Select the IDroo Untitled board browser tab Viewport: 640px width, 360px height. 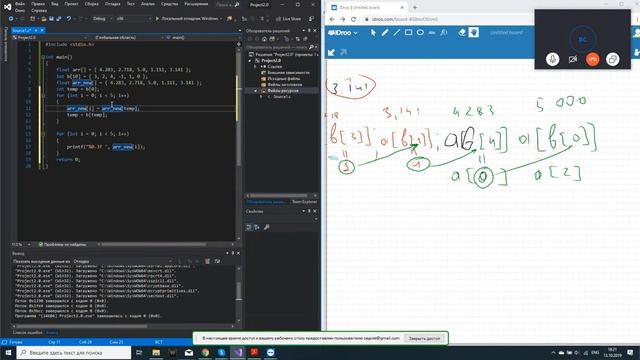[x=367, y=7]
